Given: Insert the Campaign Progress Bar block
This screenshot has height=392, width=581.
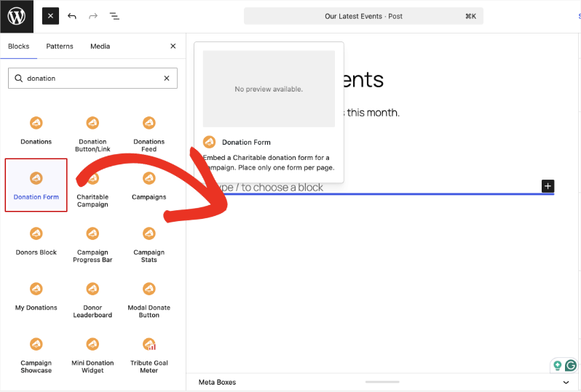Looking at the screenshot, I should [x=92, y=244].
